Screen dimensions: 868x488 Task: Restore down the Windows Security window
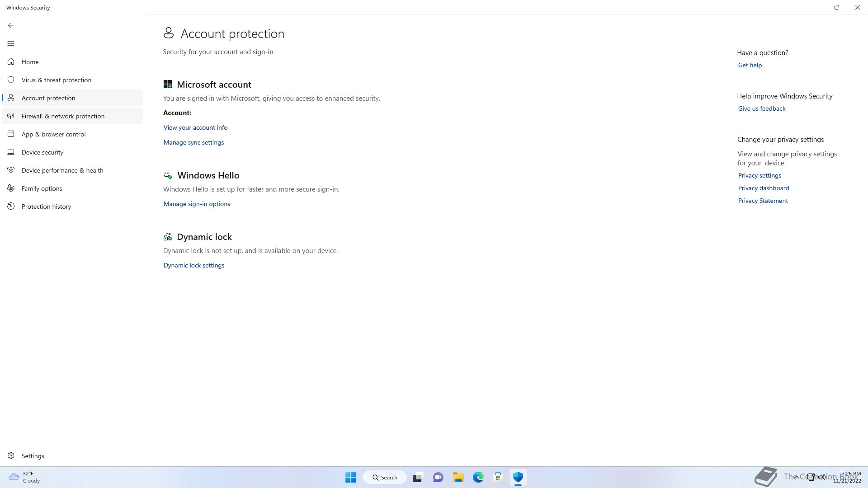point(837,7)
